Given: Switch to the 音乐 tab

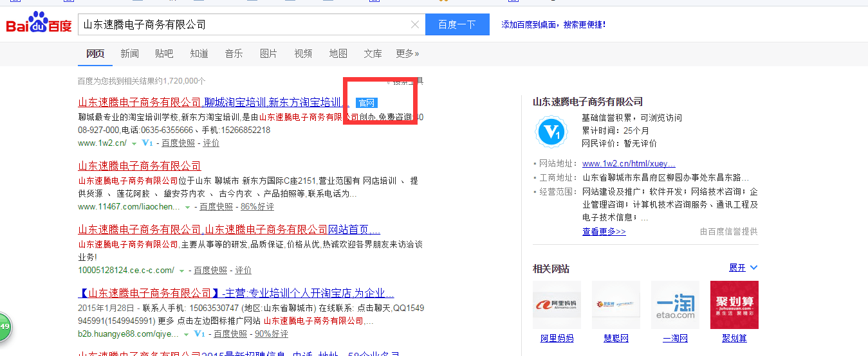Looking at the screenshot, I should click(234, 53).
